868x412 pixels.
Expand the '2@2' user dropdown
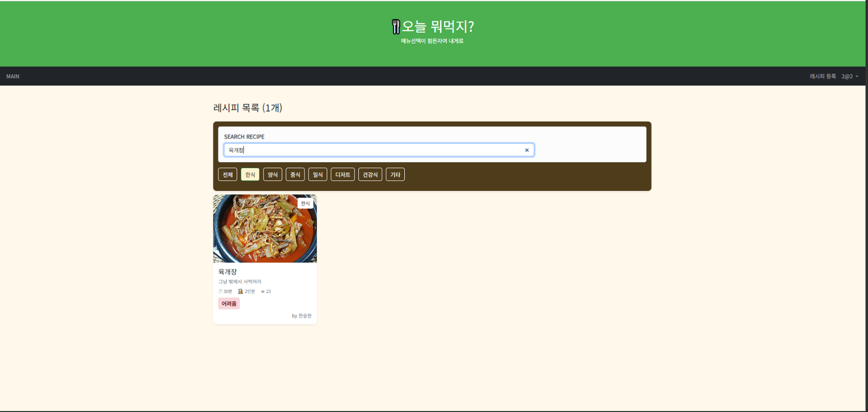850,76
